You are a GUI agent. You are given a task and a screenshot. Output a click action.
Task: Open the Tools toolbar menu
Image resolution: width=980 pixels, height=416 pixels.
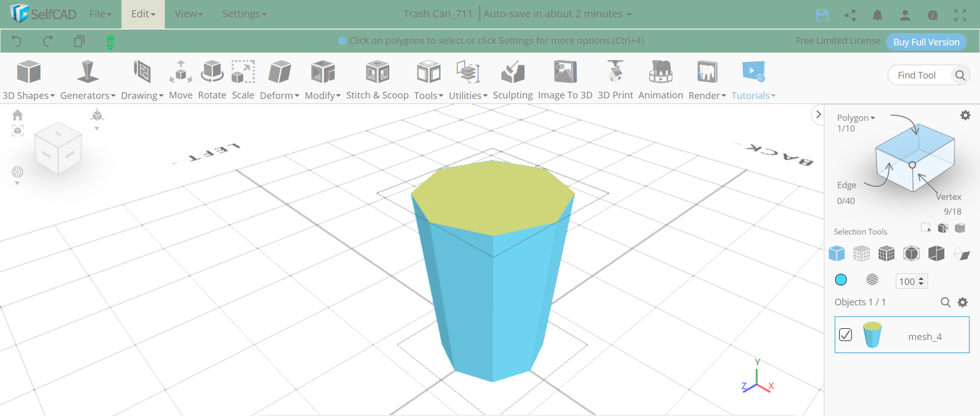click(429, 80)
